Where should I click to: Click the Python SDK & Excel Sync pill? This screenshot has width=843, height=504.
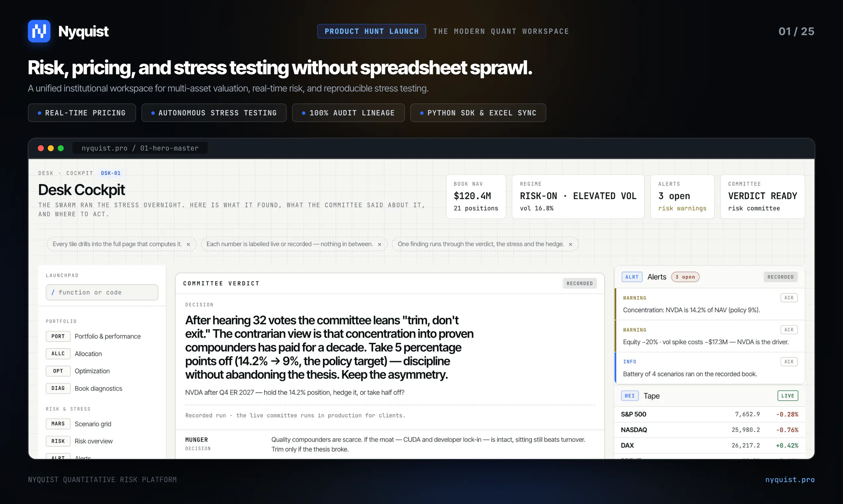(478, 113)
